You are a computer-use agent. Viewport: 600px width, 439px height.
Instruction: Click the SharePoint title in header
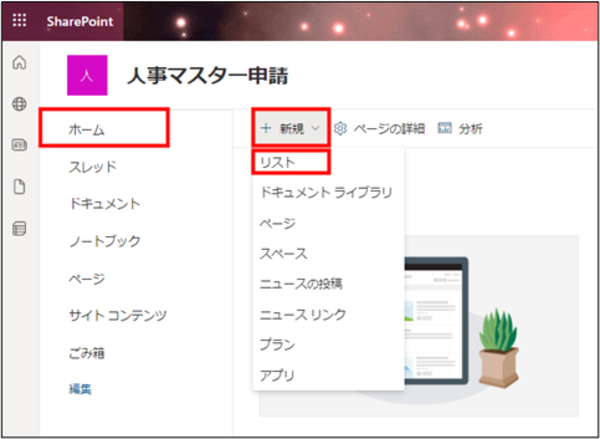[x=80, y=21]
